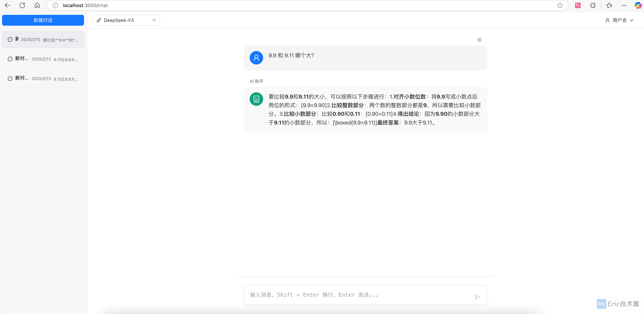Bookmark page with star icon
Viewport: 644px width, 314px height.
point(560,6)
